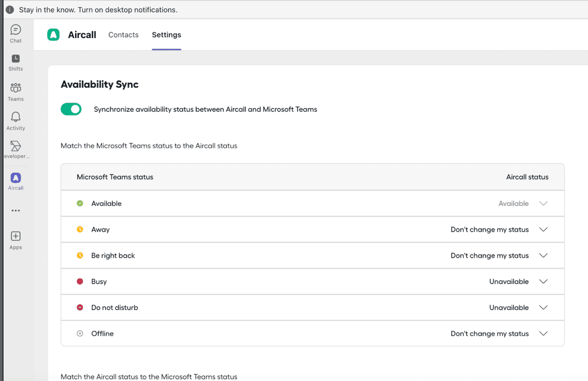The image size is (588, 381).
Task: Open the Developer Portal sidebar icon
Action: pyautogui.click(x=16, y=149)
